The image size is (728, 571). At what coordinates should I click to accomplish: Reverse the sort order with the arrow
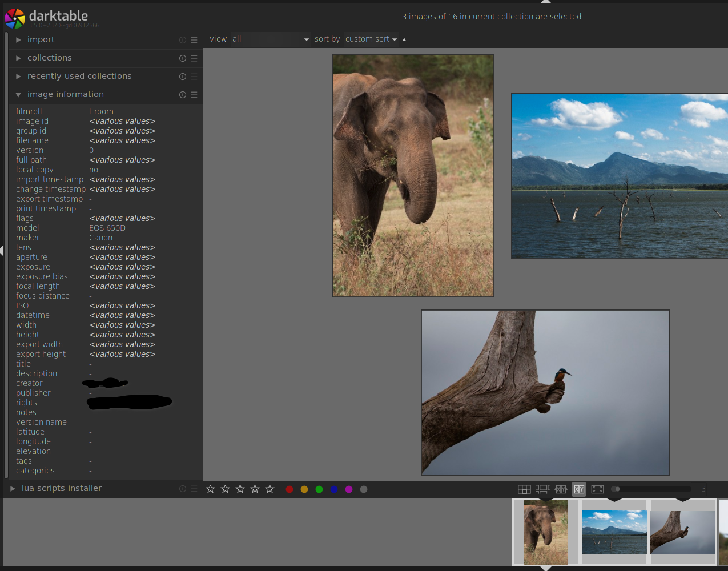point(404,39)
